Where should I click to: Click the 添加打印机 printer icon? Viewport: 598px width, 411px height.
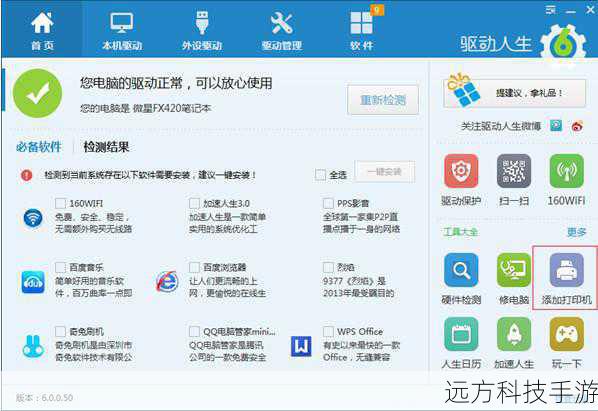(566, 270)
